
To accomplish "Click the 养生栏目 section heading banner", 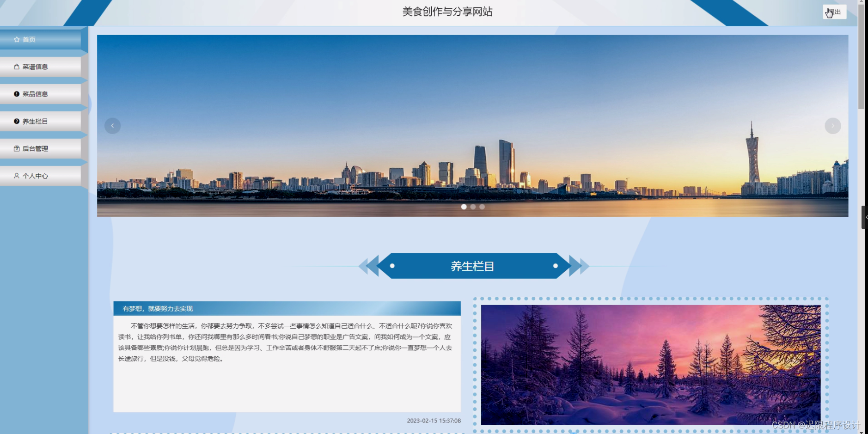I will pos(473,266).
